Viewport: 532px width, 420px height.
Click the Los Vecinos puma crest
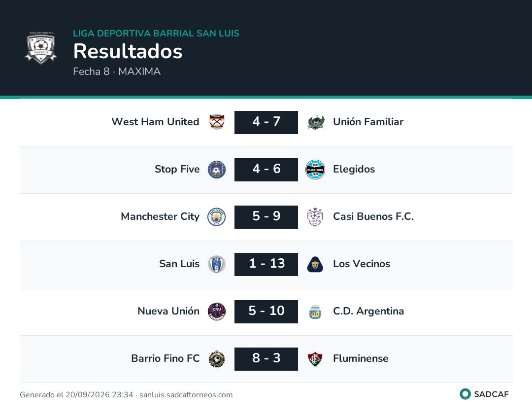315,264
